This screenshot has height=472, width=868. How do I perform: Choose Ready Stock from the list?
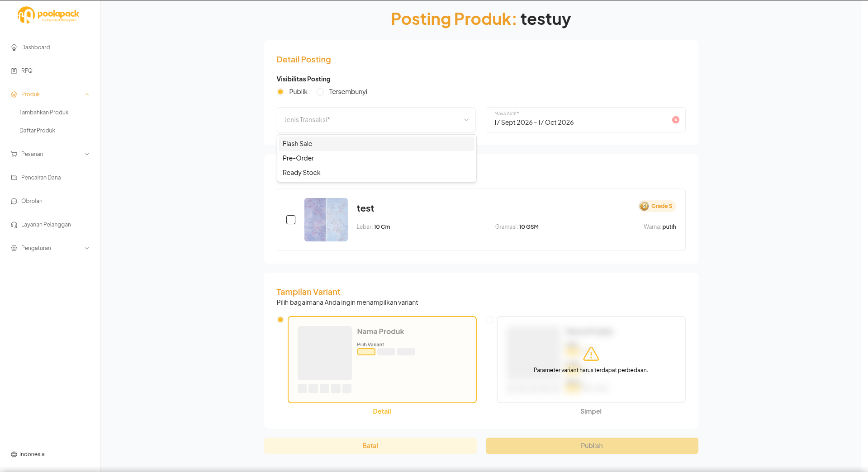click(x=376, y=173)
